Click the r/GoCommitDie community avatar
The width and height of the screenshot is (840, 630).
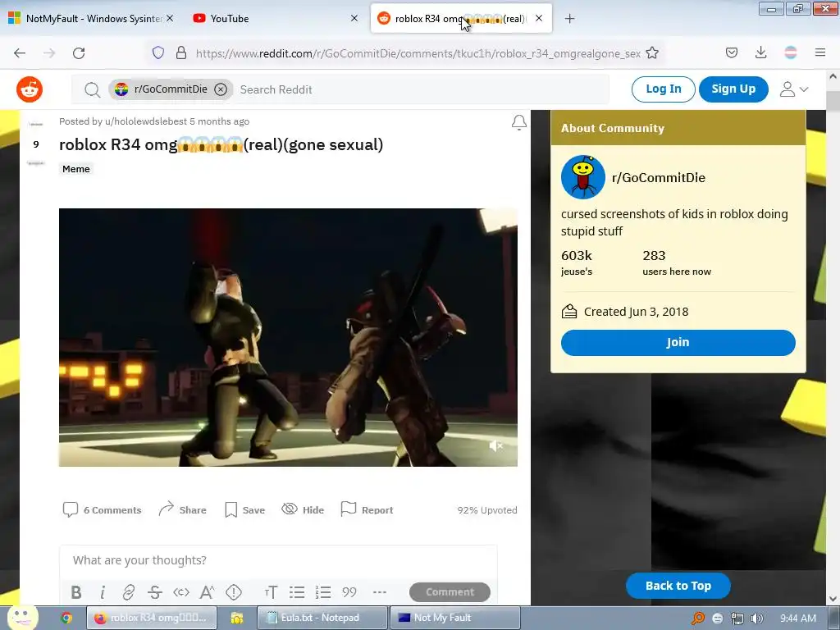583,177
